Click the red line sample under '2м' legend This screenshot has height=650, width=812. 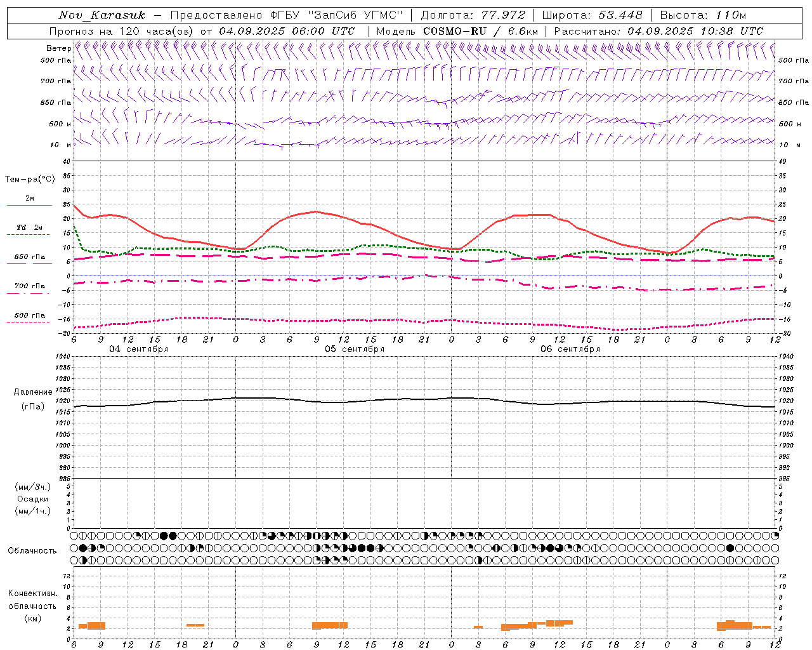29,205
